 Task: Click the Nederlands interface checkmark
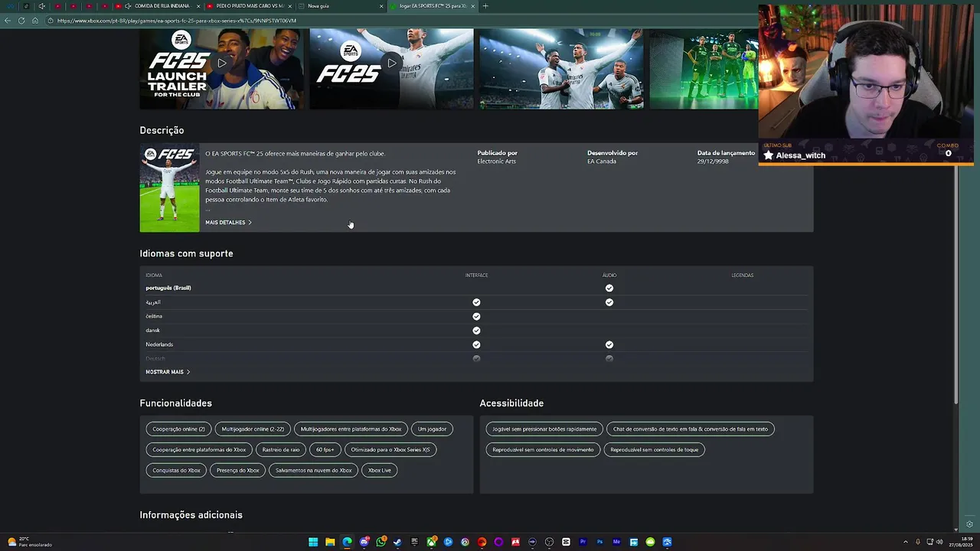pyautogui.click(x=476, y=345)
